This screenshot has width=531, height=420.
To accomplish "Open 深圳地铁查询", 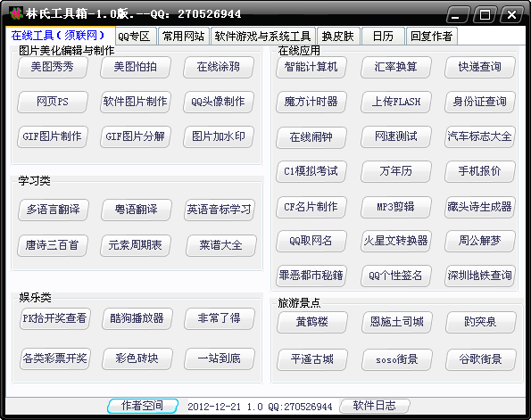I will (480, 276).
